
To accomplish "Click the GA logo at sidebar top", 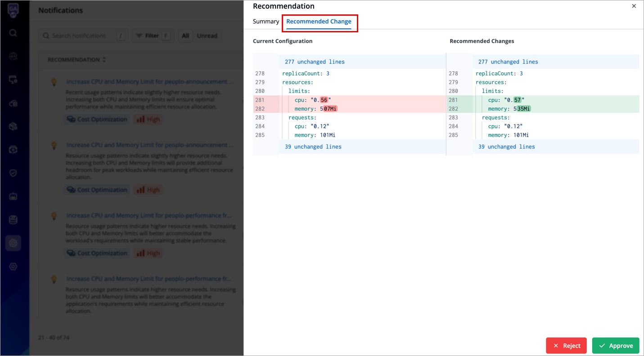I will (x=13, y=9).
